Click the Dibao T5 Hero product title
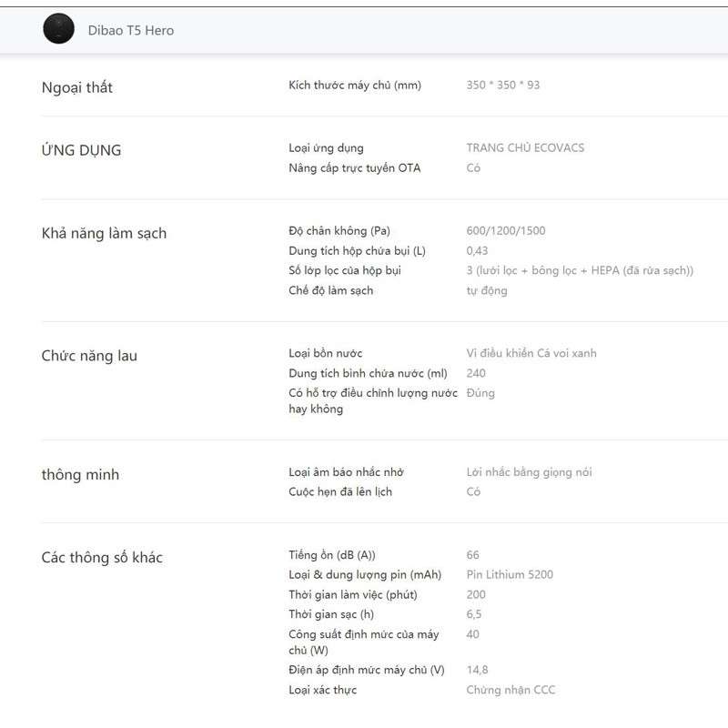The height and width of the screenshot is (728, 728). pyautogui.click(x=131, y=30)
